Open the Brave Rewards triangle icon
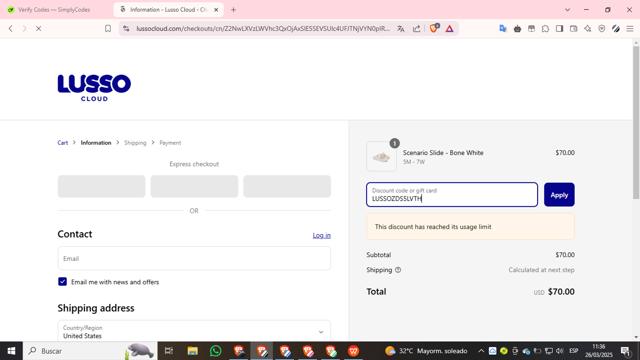Image resolution: width=640 pixels, height=360 pixels. click(x=449, y=29)
